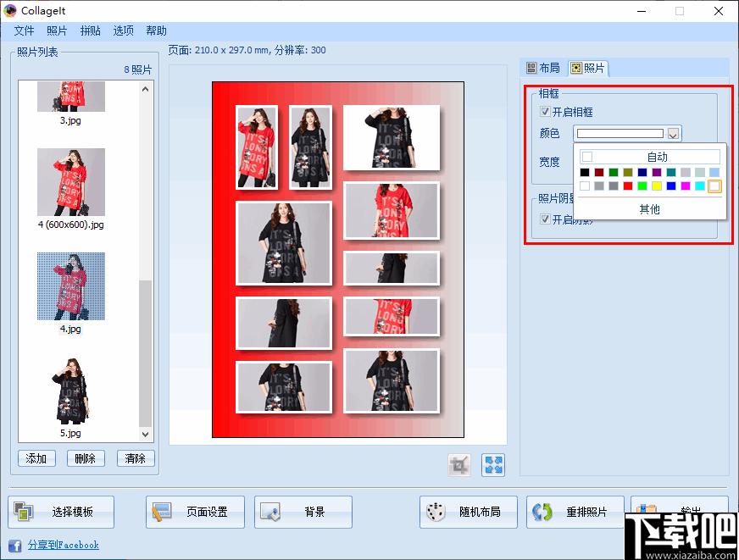Open 页面设置 page setup
This screenshot has height=560, width=739.
[x=195, y=512]
